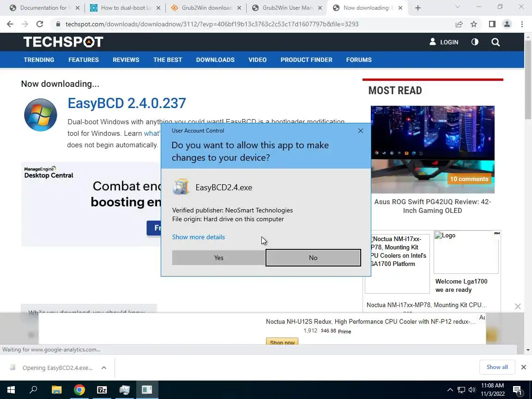Open clock showing 11:08 AM
Screen dimensions: 532x399
[493, 390]
